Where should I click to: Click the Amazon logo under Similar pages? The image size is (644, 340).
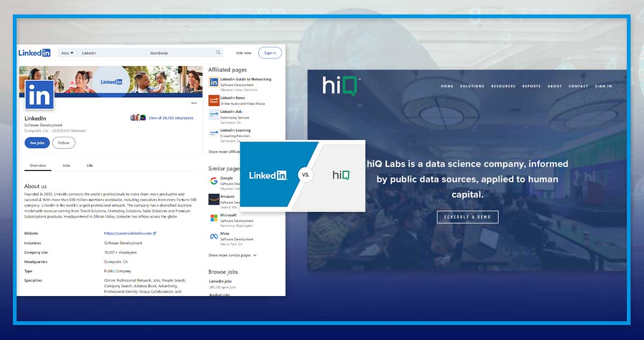point(213,199)
